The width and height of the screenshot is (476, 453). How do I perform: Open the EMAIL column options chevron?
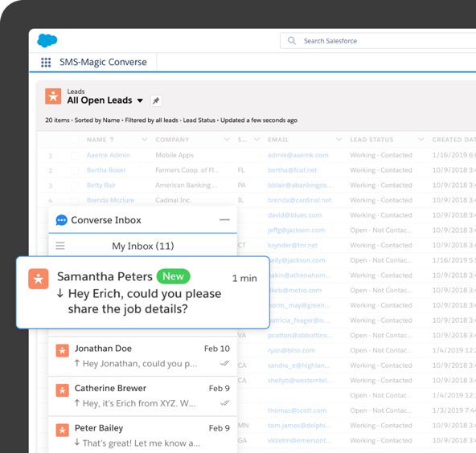tap(339, 140)
